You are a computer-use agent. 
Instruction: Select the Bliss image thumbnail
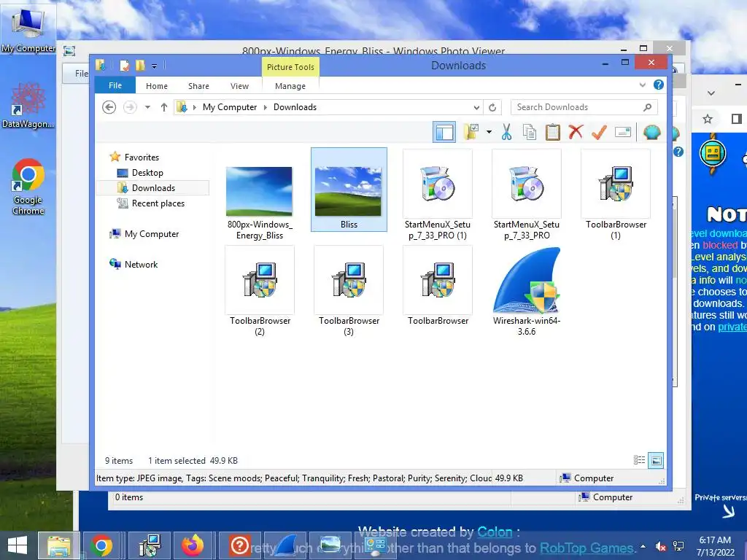tap(349, 190)
